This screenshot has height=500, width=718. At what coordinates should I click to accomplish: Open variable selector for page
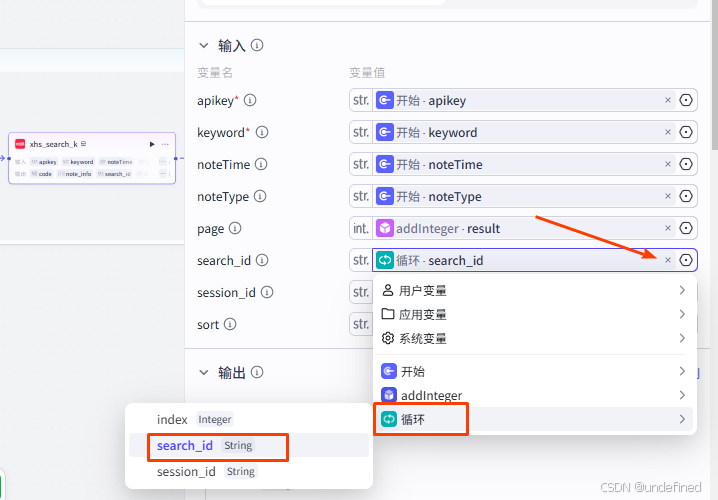[x=685, y=228]
